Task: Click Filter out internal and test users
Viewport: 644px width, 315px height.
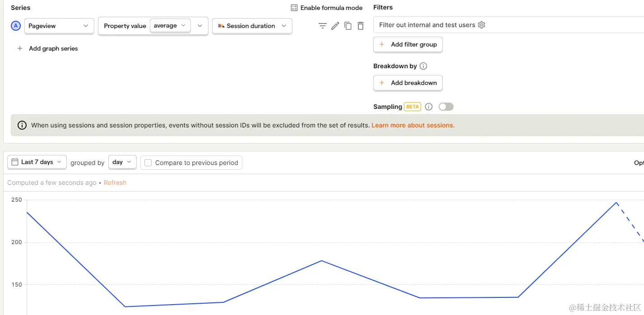Action: pyautogui.click(x=427, y=25)
